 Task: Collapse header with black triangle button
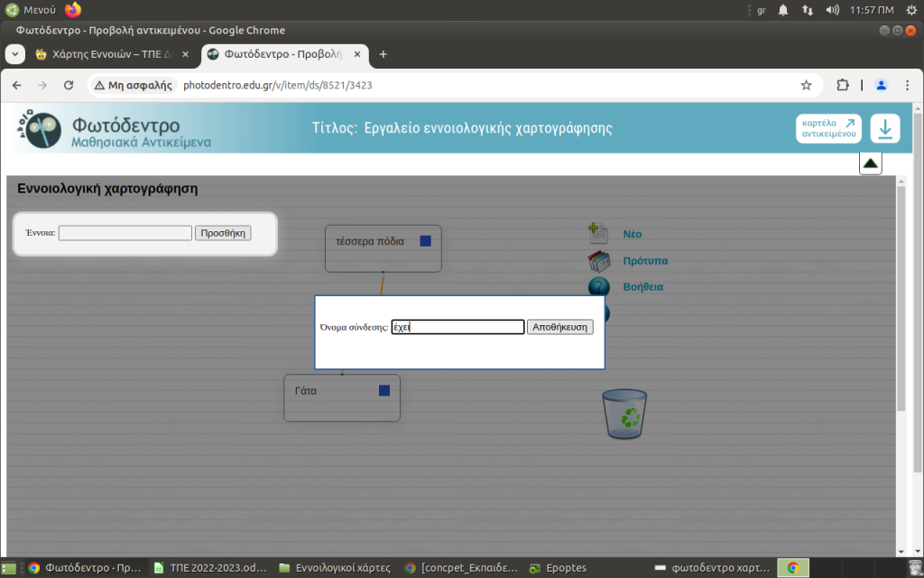pos(870,163)
